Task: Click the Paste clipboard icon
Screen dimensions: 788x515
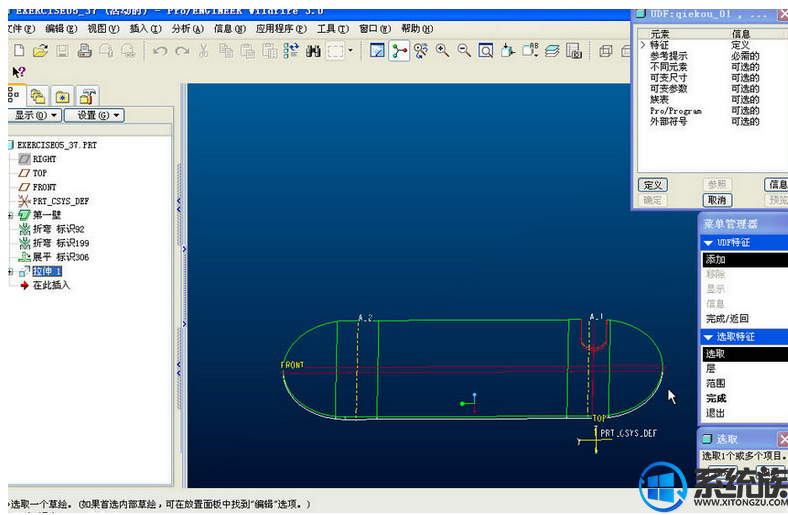Action: click(247, 51)
